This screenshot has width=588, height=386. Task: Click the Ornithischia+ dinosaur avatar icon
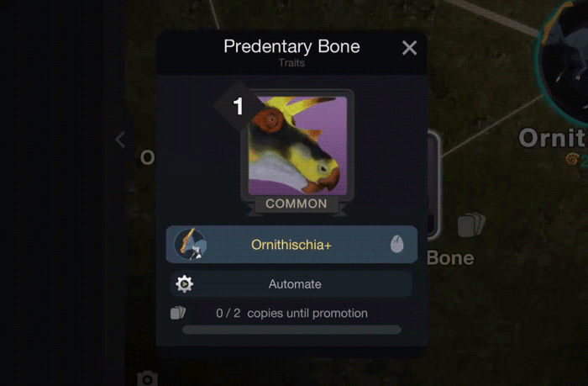click(x=190, y=245)
